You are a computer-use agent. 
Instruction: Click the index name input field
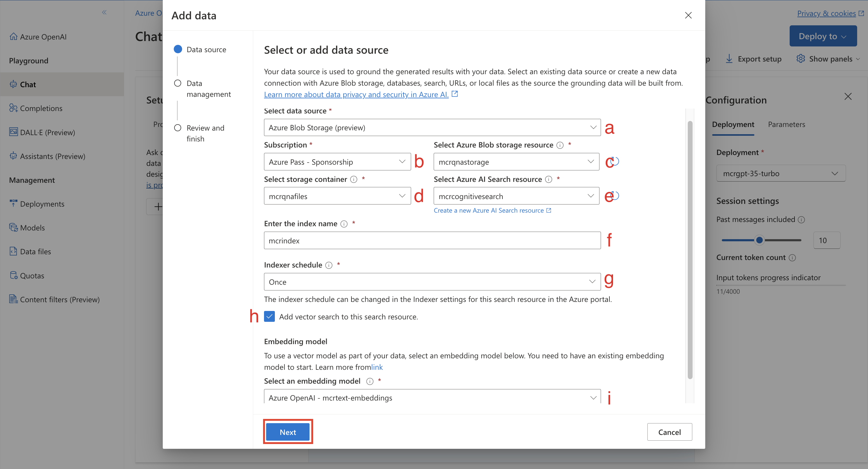[x=432, y=241]
